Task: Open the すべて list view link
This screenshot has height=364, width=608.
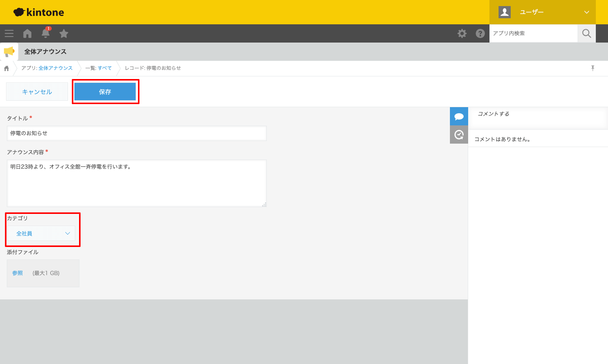Action: point(104,68)
